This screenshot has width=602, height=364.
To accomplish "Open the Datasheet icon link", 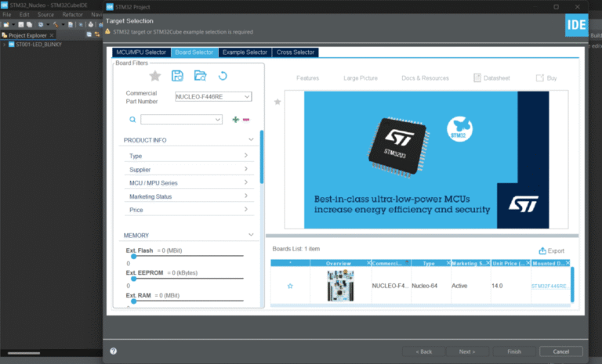I will [x=477, y=77].
